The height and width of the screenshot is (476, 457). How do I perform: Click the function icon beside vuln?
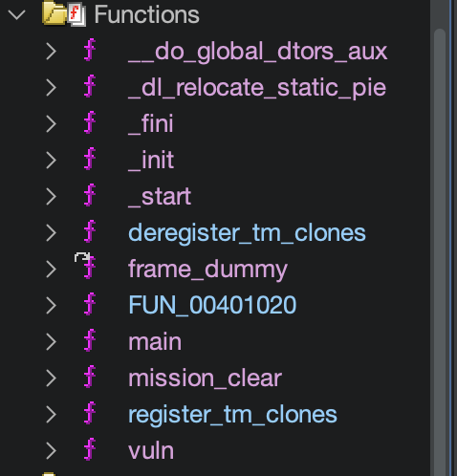pos(90,449)
